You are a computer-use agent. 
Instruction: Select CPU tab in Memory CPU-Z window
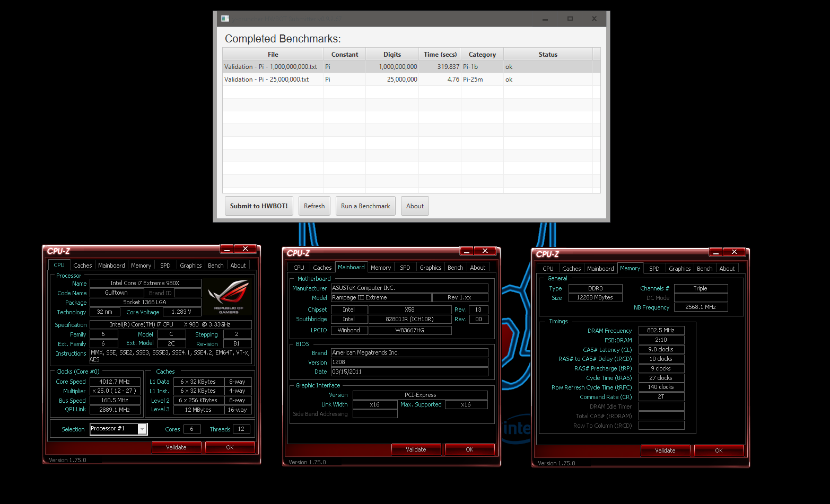(548, 269)
